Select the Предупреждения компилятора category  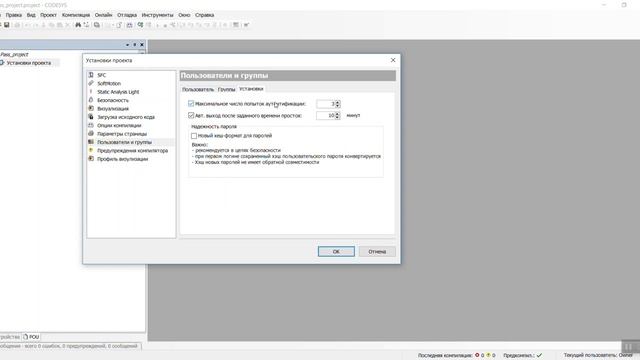pos(132,150)
